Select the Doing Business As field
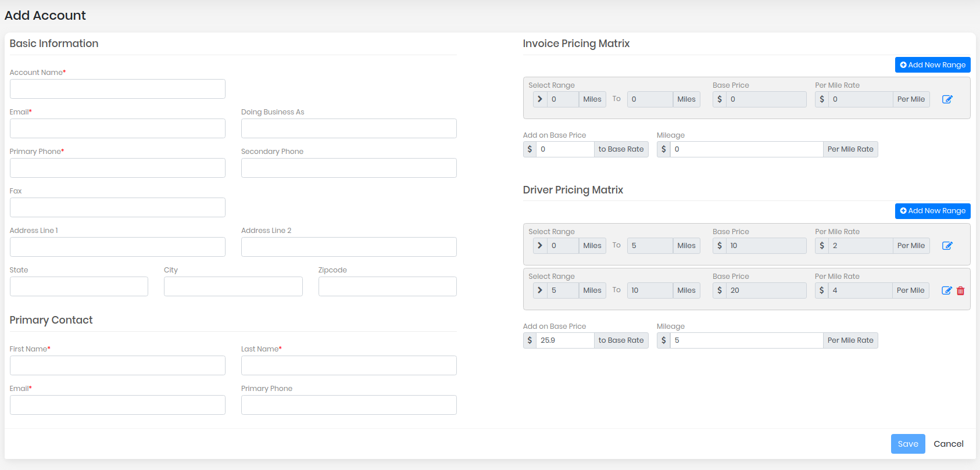The image size is (980, 470). (x=349, y=128)
